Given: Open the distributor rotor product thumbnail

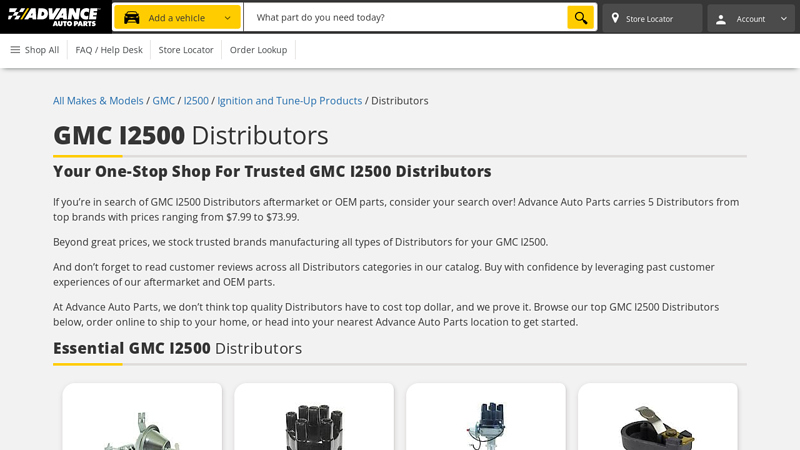Looking at the screenshot, I should tap(658, 428).
